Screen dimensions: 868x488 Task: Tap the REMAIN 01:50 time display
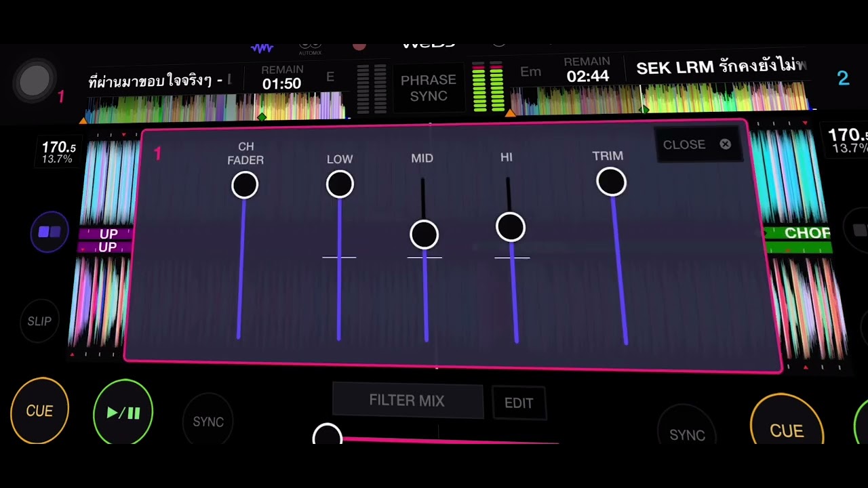pos(282,78)
